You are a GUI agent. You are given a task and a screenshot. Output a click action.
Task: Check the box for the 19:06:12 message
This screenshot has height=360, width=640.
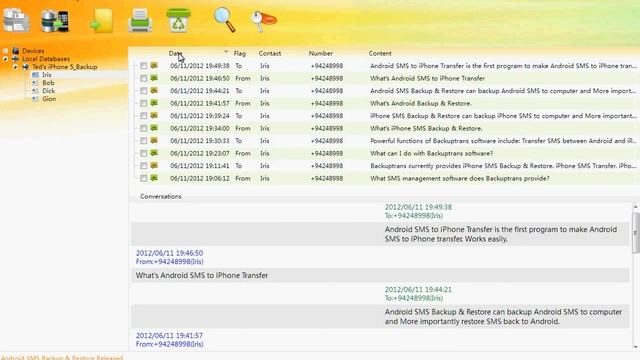click(x=144, y=178)
